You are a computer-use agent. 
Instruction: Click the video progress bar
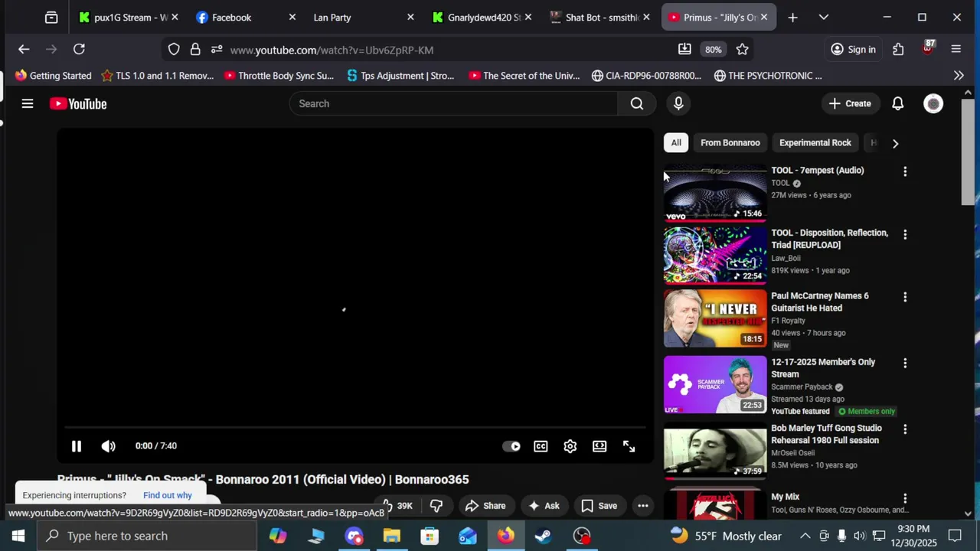355,427
